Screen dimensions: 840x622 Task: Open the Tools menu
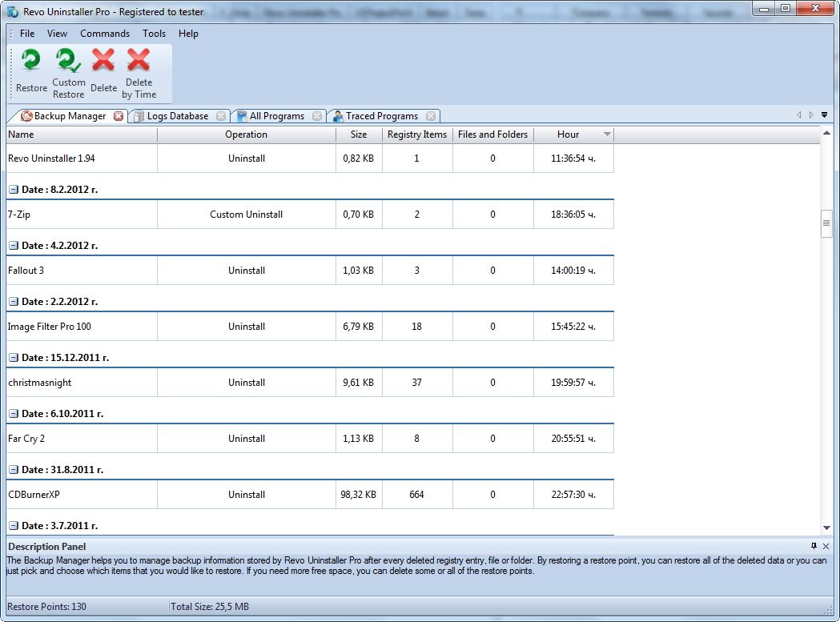pos(155,33)
